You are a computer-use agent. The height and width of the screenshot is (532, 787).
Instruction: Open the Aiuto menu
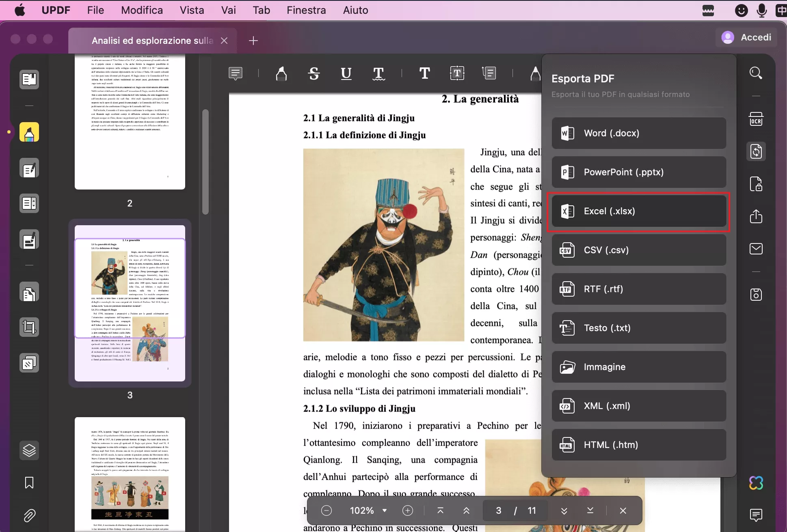click(x=355, y=10)
